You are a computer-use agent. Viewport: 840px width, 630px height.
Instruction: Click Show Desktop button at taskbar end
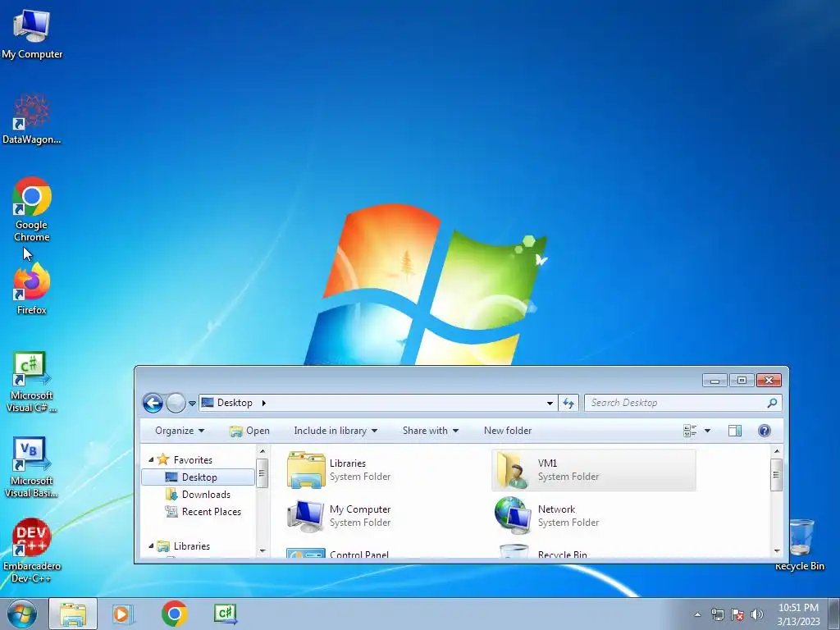pyautogui.click(x=834, y=614)
